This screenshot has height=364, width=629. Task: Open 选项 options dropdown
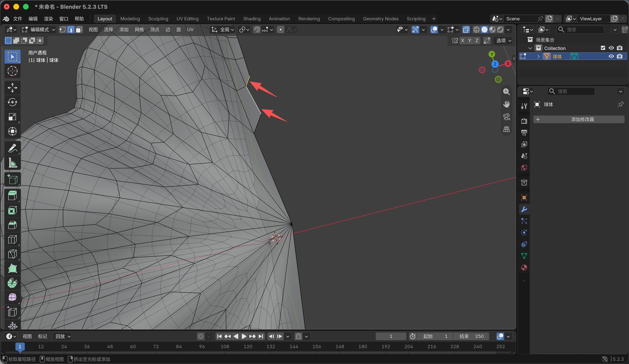tap(503, 40)
